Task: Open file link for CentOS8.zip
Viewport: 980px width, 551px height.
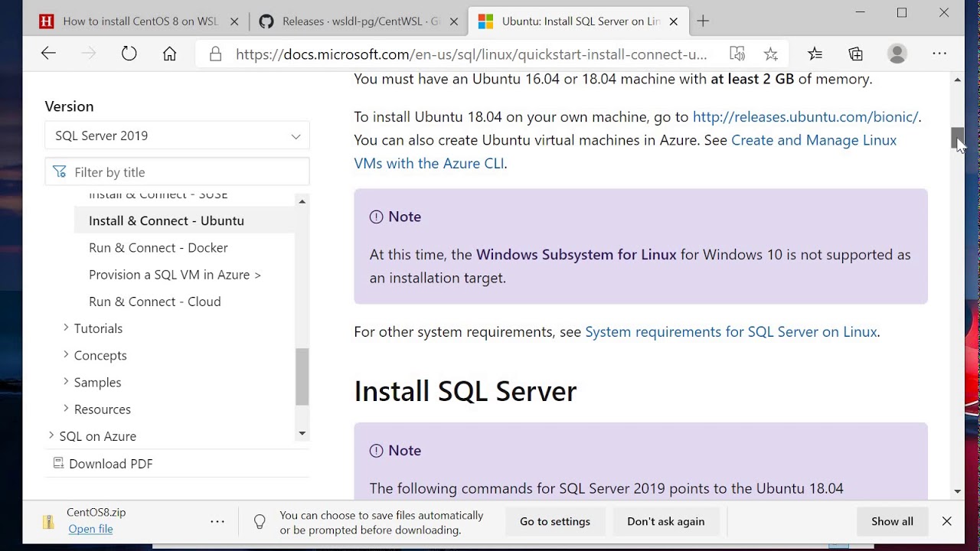Action: (90, 529)
